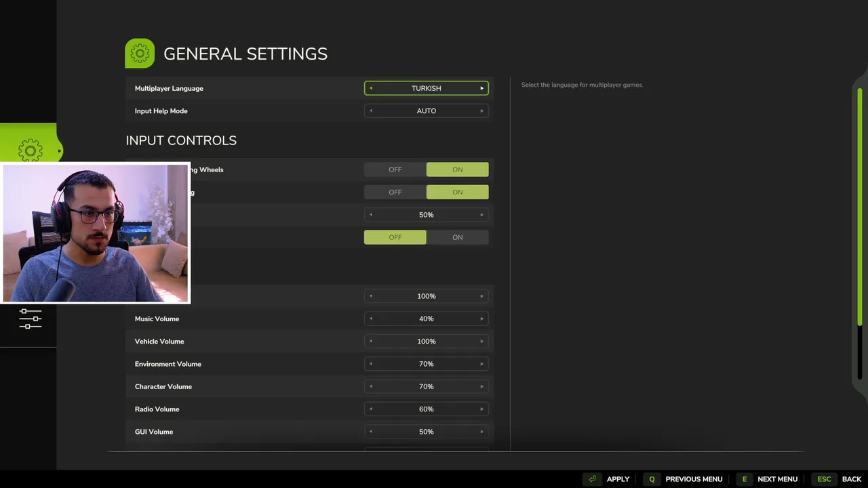Select the GUI Volume label
Viewport: 868px width, 488px height.
[x=154, y=432]
